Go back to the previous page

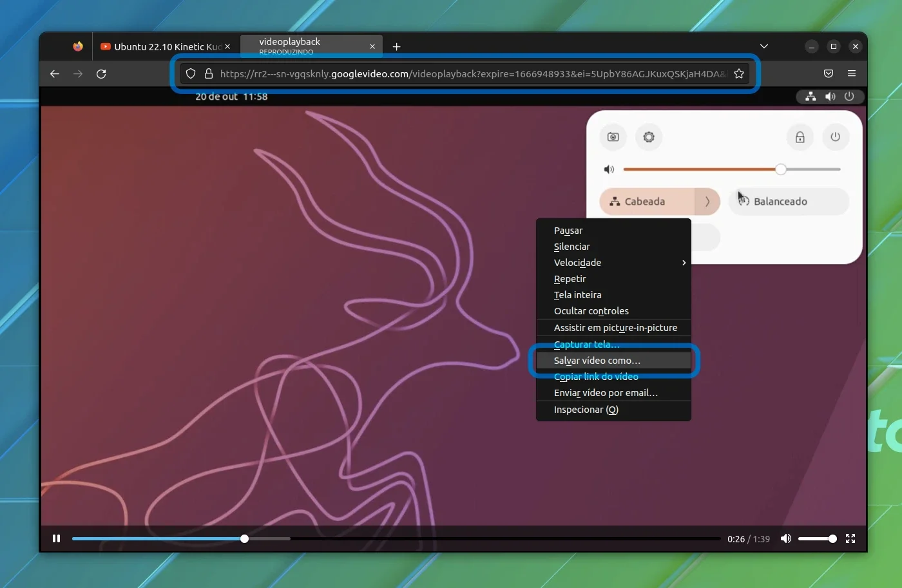pyautogui.click(x=55, y=74)
